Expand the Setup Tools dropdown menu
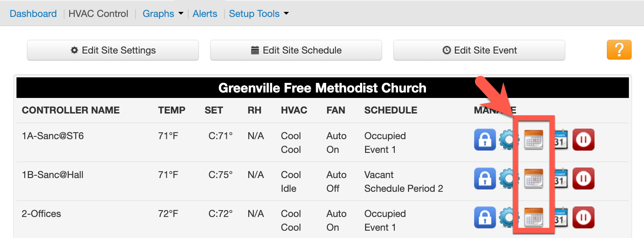 pyautogui.click(x=259, y=14)
